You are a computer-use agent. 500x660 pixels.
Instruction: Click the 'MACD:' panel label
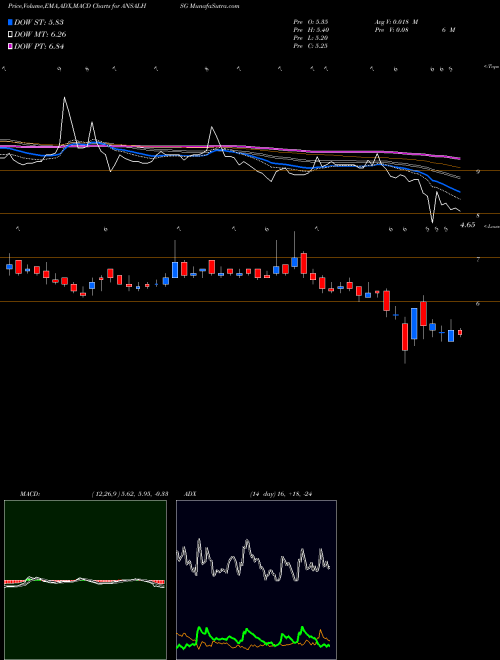tap(29, 494)
